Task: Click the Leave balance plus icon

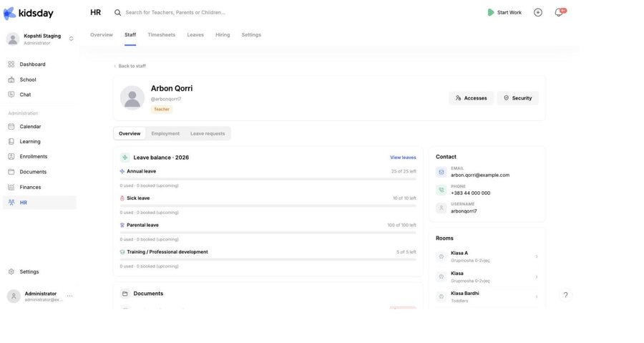Action: 125,158
